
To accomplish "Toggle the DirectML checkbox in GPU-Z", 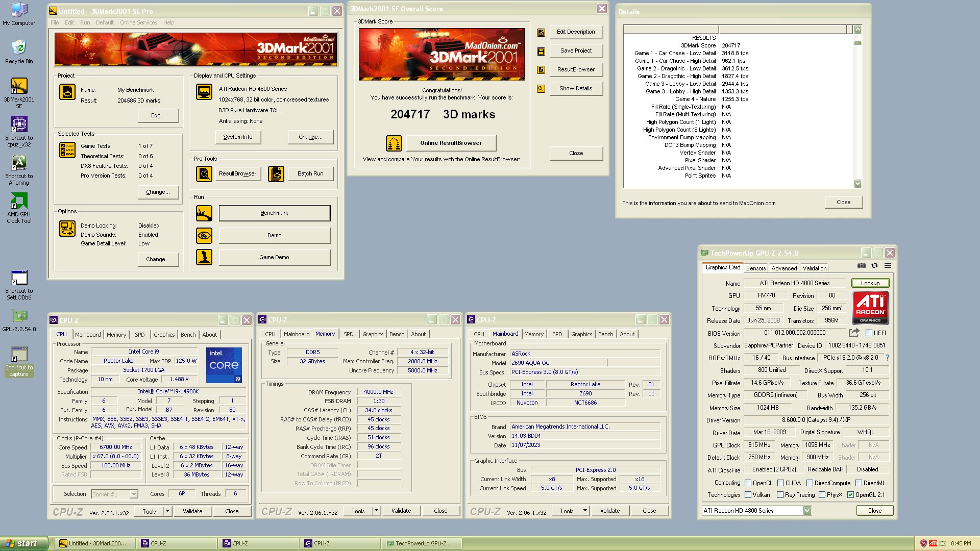I will click(x=859, y=483).
